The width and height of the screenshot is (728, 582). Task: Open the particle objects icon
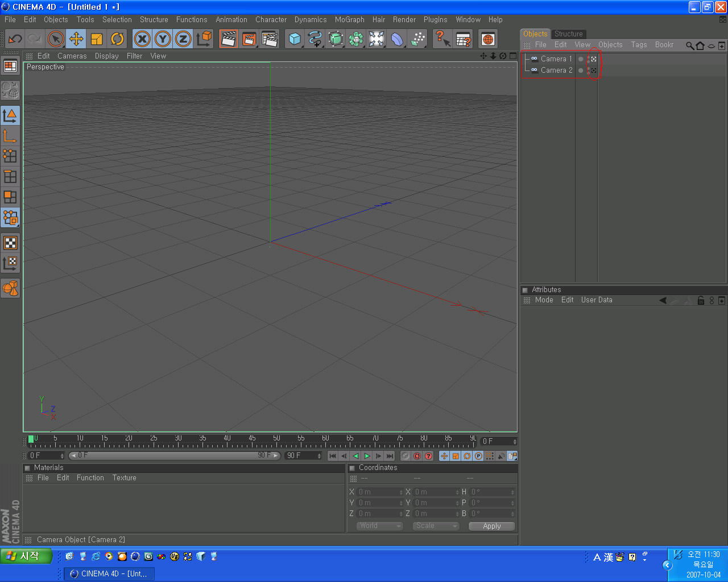pos(417,39)
